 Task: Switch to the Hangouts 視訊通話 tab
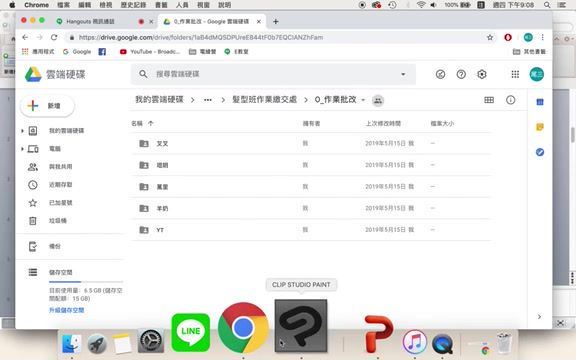coord(90,22)
